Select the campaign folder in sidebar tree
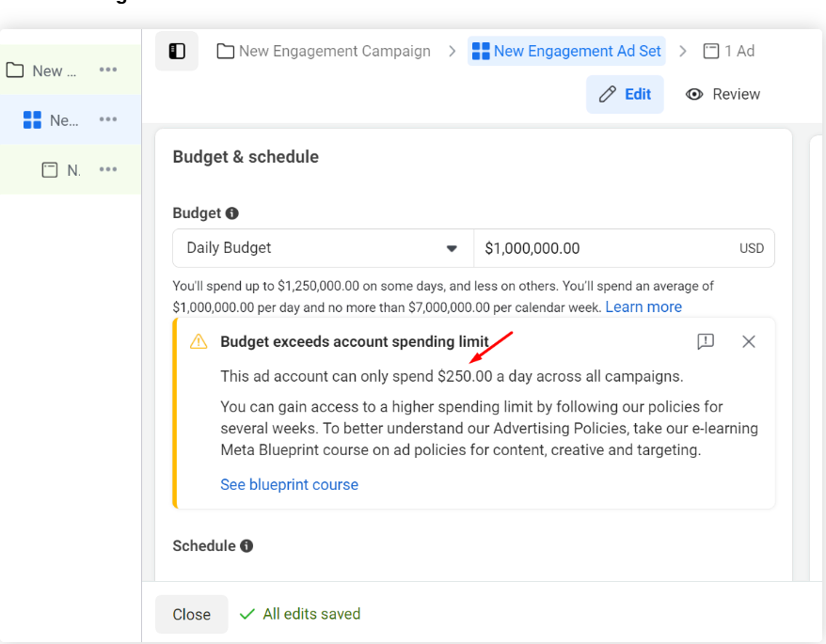826x644 pixels. click(47, 71)
